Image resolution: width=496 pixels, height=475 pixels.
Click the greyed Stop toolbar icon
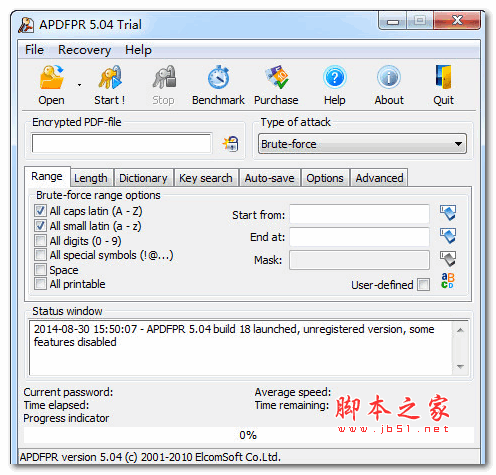164,77
